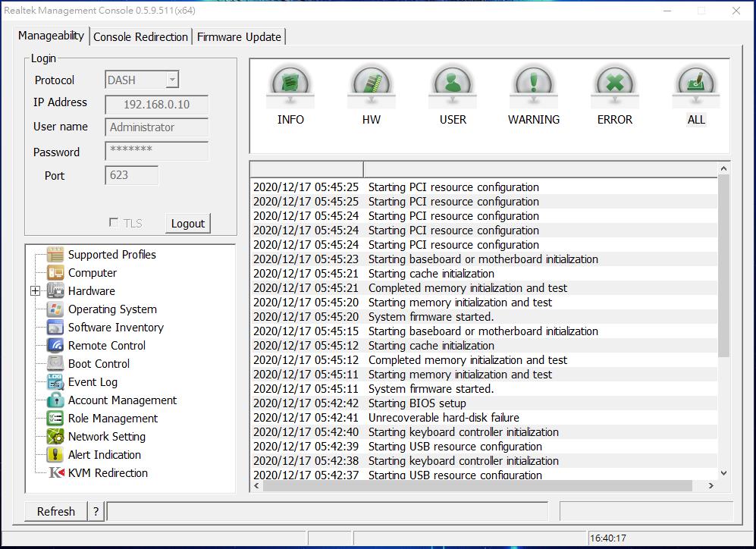
Task: Click the Software Inventory icon
Action: click(55, 328)
